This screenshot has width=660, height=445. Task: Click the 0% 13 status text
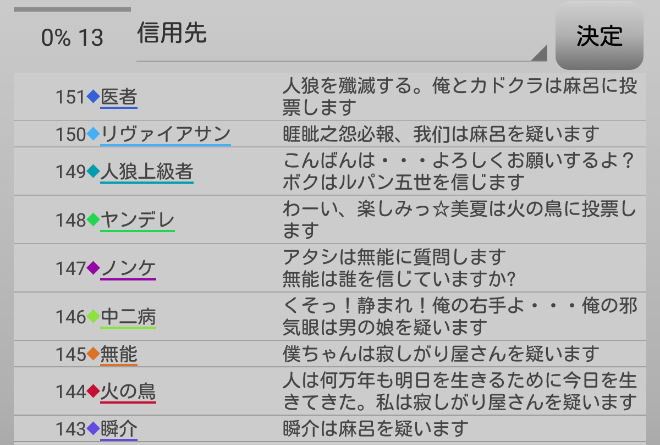tap(71, 38)
